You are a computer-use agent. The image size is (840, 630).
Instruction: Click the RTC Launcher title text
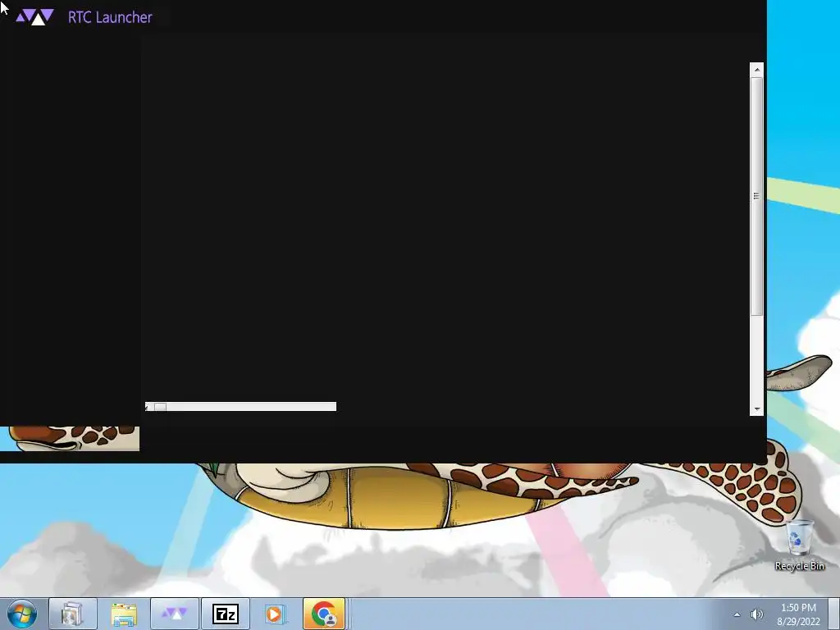110,17
